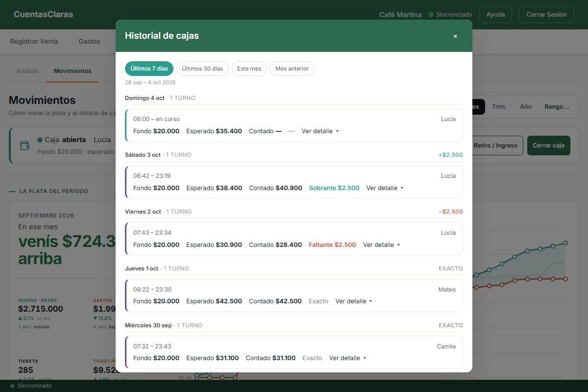Open the Gastos navigation item
The height and width of the screenshot is (392, 588).
[89, 42]
